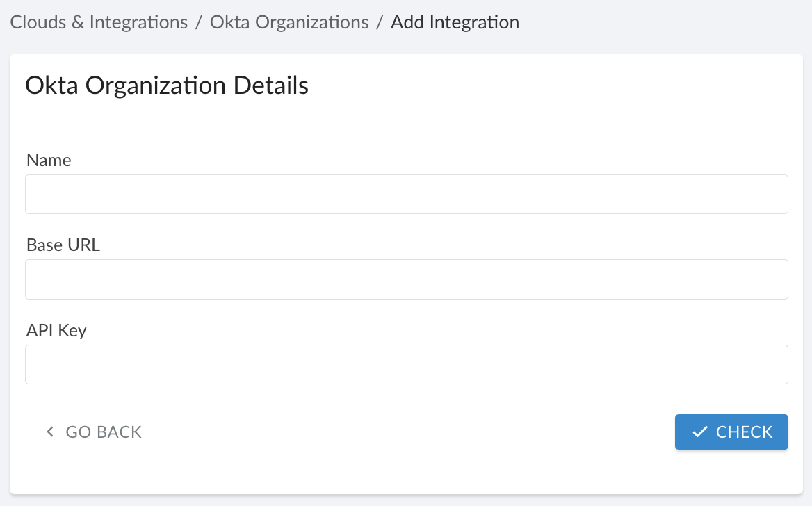Click the checkmark icon inside the CHECK button
Viewport: 812px width, 506px height.
(x=700, y=432)
